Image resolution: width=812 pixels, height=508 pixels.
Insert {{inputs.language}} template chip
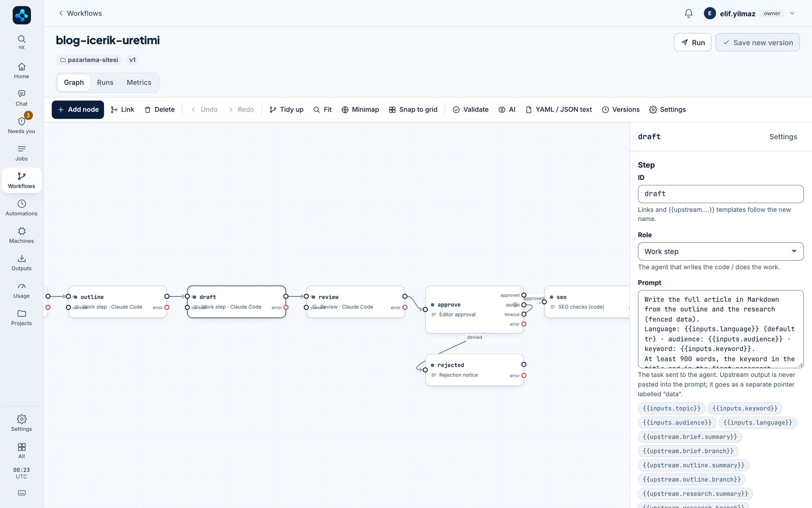[758, 423]
